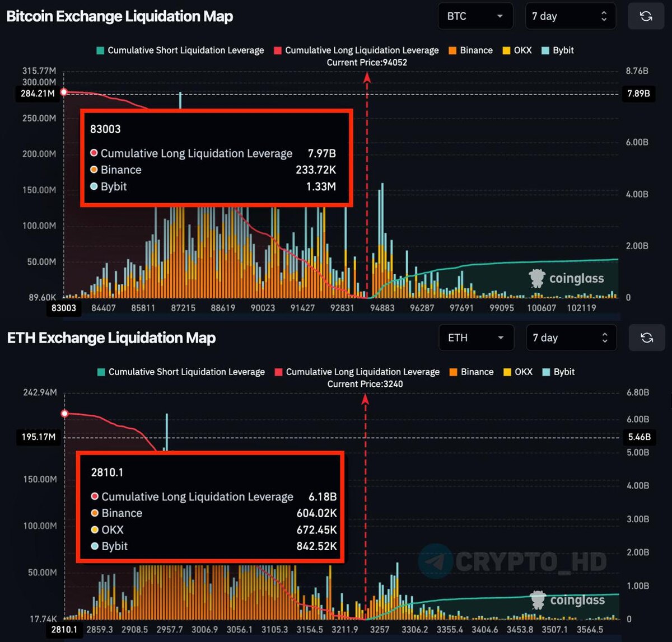Click the 83003 price axis label
The image size is (672, 642).
click(x=64, y=308)
